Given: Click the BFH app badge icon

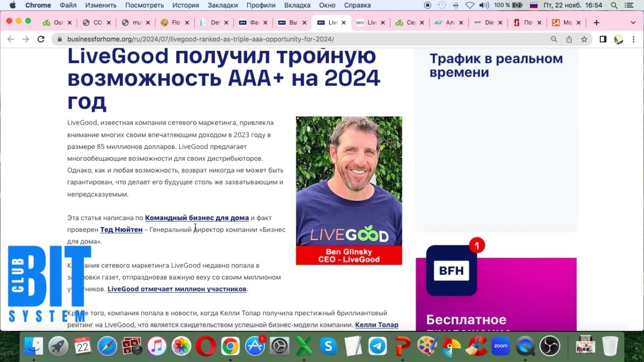Looking at the screenshot, I should [451, 270].
